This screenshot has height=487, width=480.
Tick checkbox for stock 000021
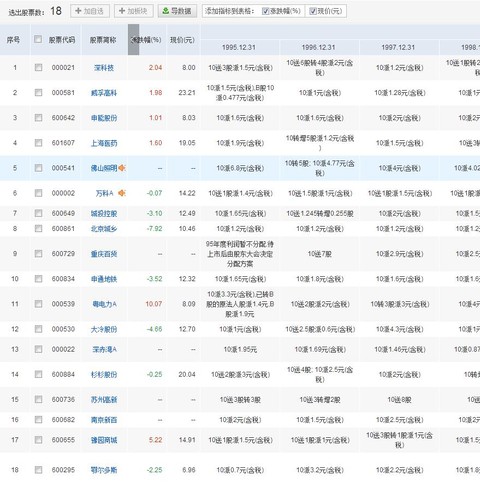[38, 68]
